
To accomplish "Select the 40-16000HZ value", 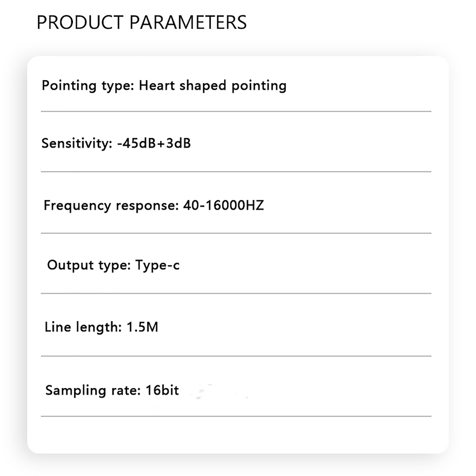I will tap(223, 205).
